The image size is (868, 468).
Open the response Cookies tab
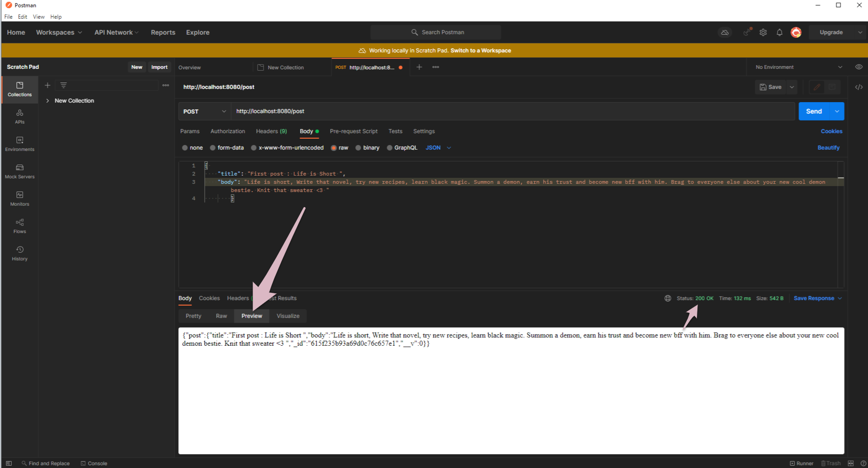pyautogui.click(x=209, y=298)
